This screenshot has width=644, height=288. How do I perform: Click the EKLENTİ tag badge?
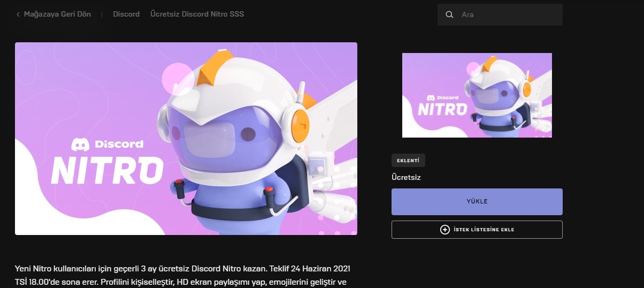408,161
